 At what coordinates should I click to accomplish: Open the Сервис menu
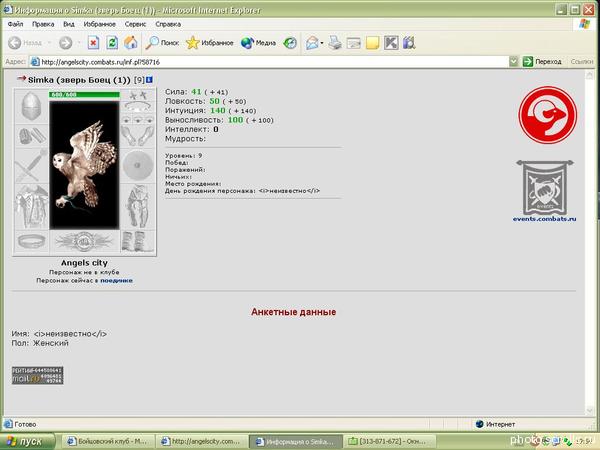point(135,24)
